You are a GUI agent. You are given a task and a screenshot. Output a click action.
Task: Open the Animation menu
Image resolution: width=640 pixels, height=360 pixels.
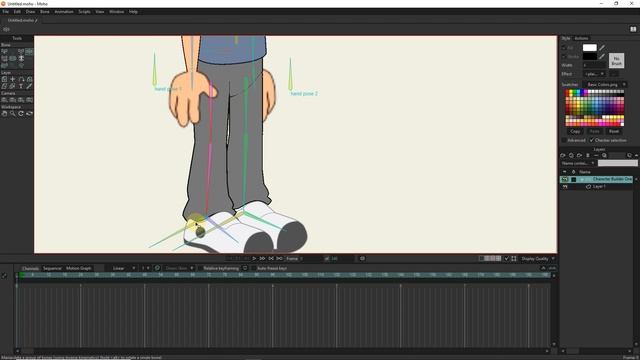pos(64,12)
